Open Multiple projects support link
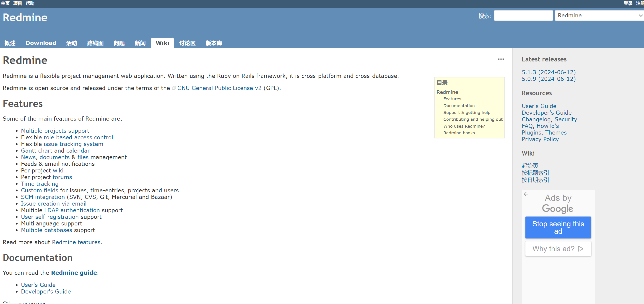 (55, 131)
